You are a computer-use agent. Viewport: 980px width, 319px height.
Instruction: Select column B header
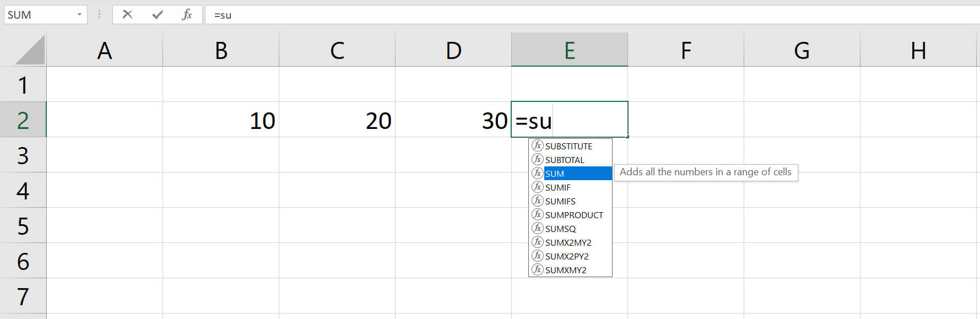[x=221, y=50]
